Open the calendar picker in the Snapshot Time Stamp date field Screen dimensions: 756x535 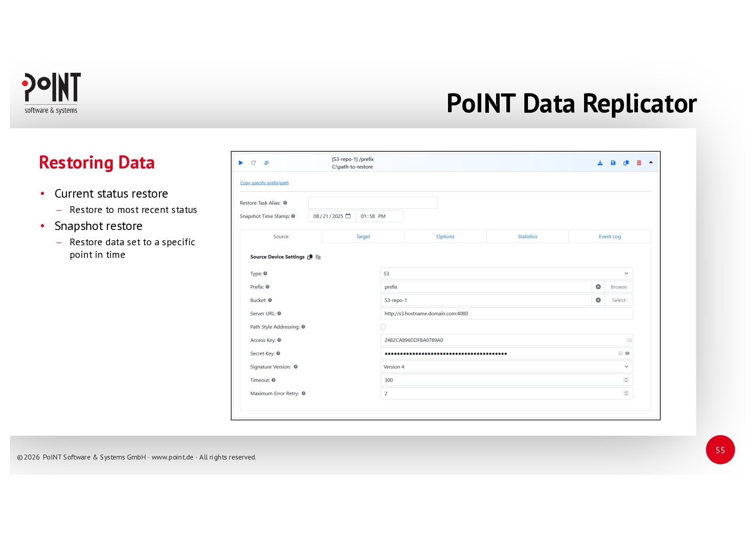coord(348,216)
